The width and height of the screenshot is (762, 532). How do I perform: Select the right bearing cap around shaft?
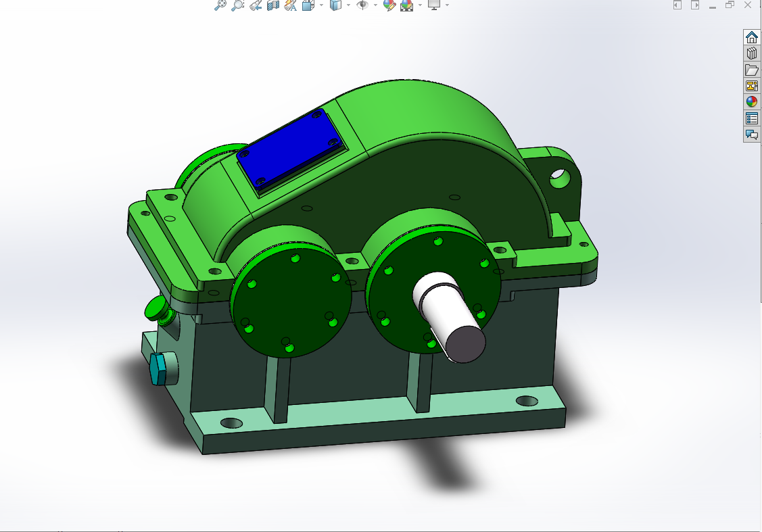click(399, 295)
